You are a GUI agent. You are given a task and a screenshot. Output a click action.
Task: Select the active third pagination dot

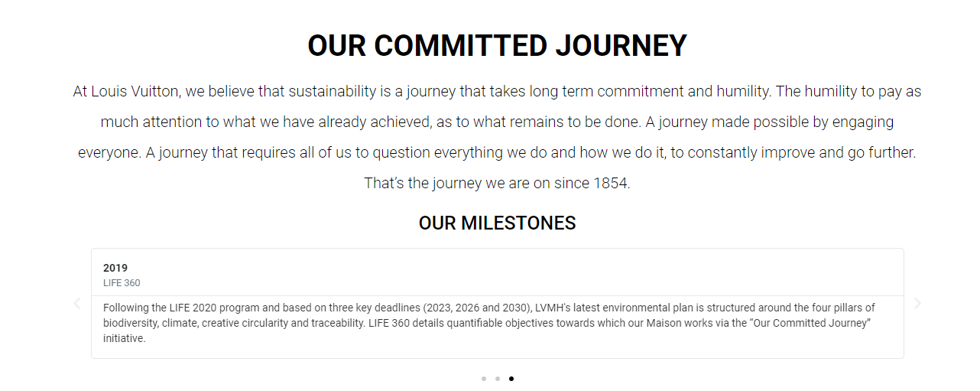pyautogui.click(x=511, y=379)
